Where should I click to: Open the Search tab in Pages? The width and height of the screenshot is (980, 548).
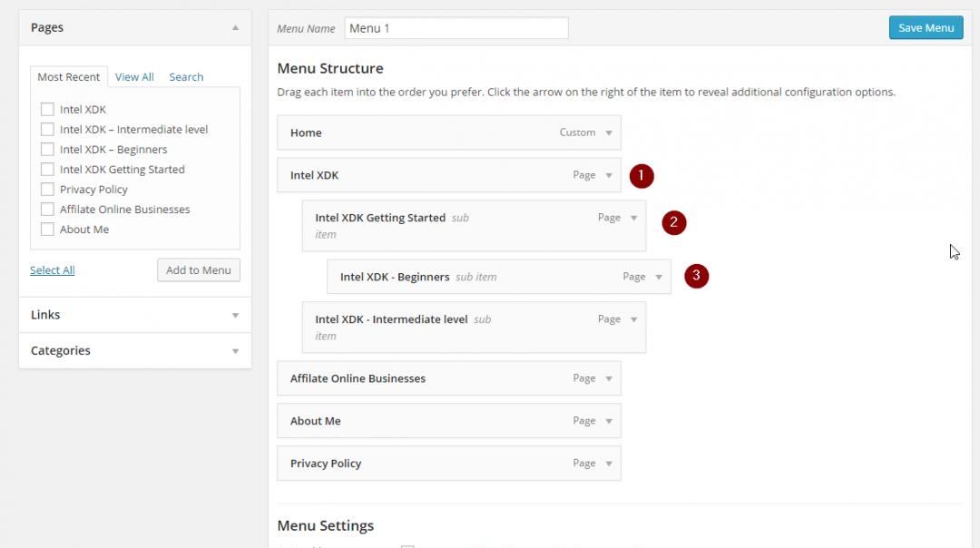[x=186, y=77]
